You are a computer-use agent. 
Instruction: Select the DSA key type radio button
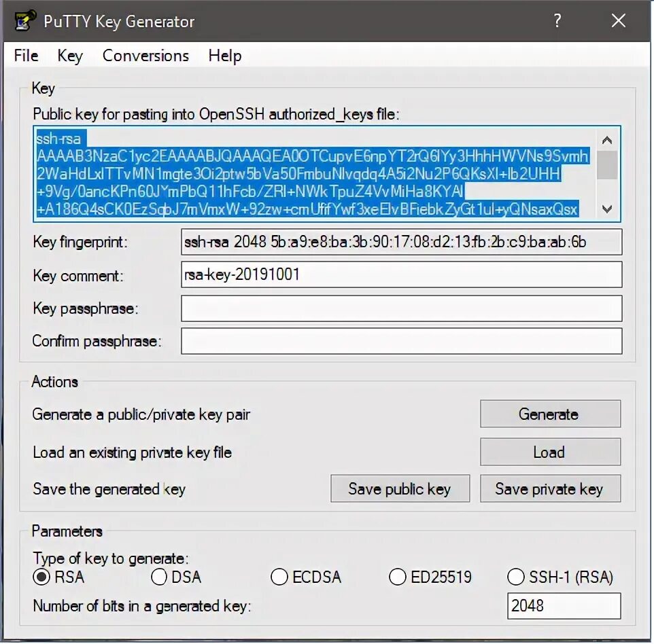(x=159, y=577)
